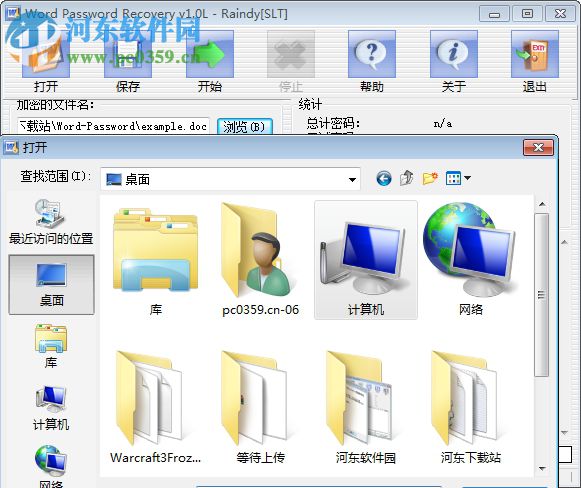This screenshot has width=581, height=488.
Task: Click the file list scroll up arrow
Action: tap(542, 204)
